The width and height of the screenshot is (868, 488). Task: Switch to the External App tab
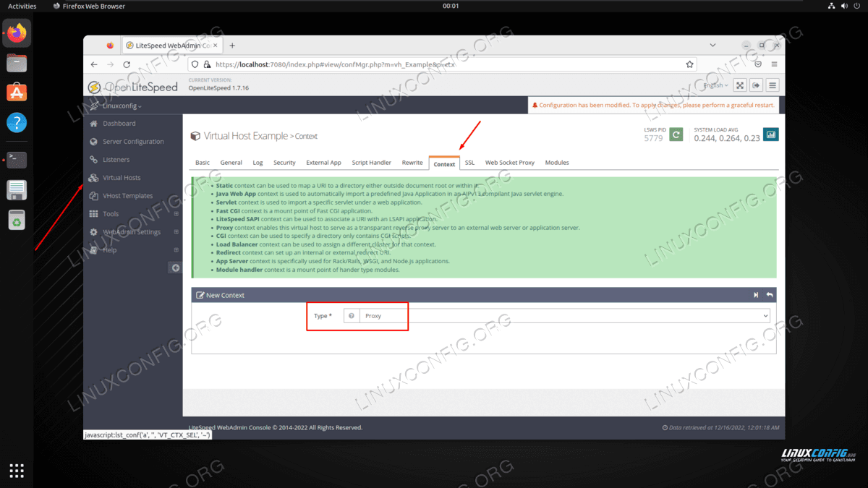[323, 163]
